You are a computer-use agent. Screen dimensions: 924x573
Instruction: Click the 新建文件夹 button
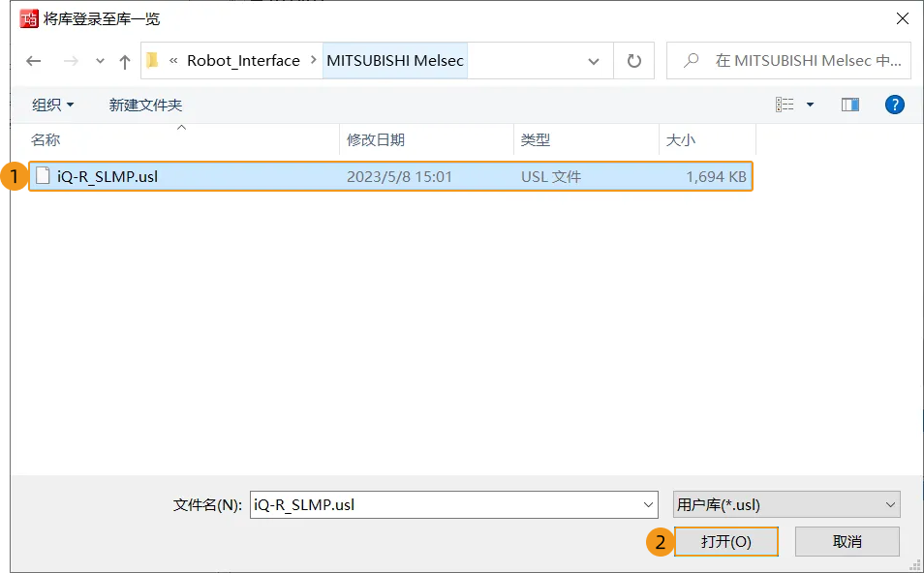click(x=144, y=104)
